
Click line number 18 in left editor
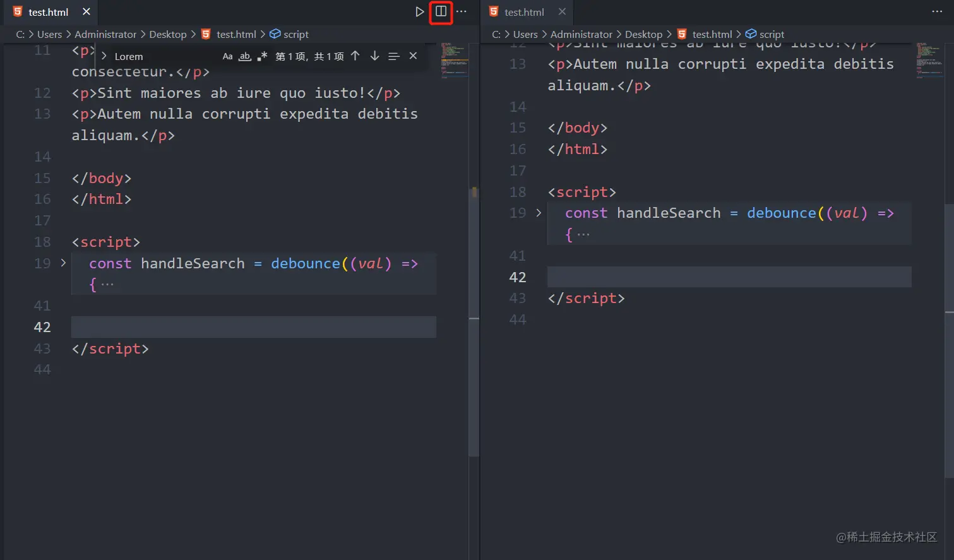point(42,242)
